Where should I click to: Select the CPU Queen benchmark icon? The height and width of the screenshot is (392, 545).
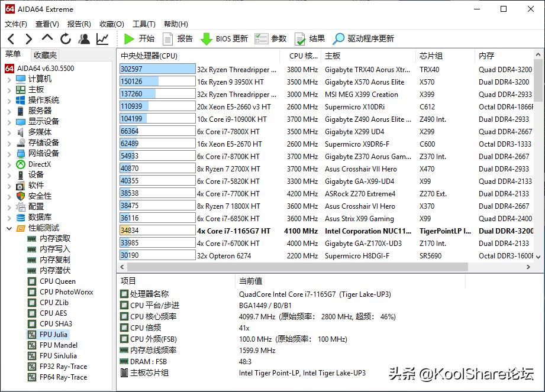coord(32,281)
